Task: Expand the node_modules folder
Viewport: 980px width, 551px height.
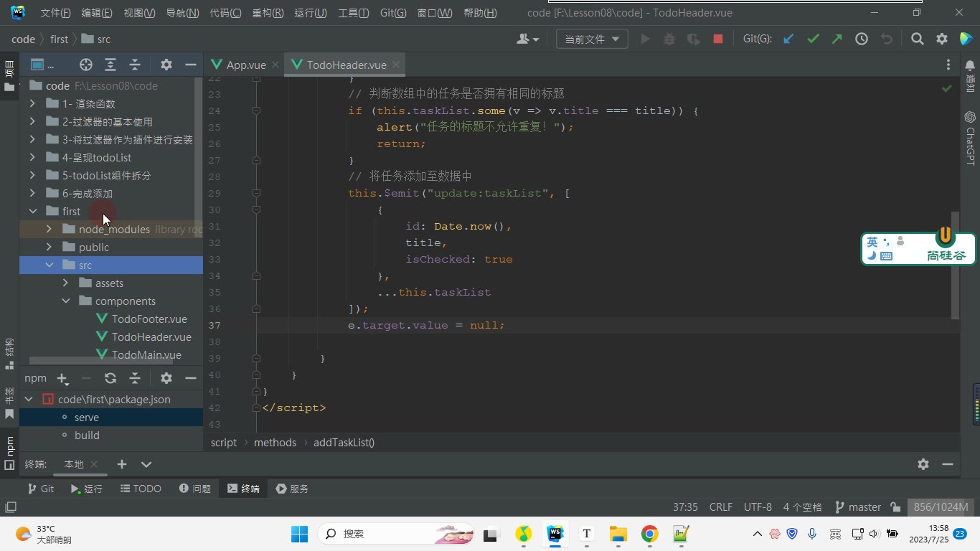Action: [x=50, y=229]
